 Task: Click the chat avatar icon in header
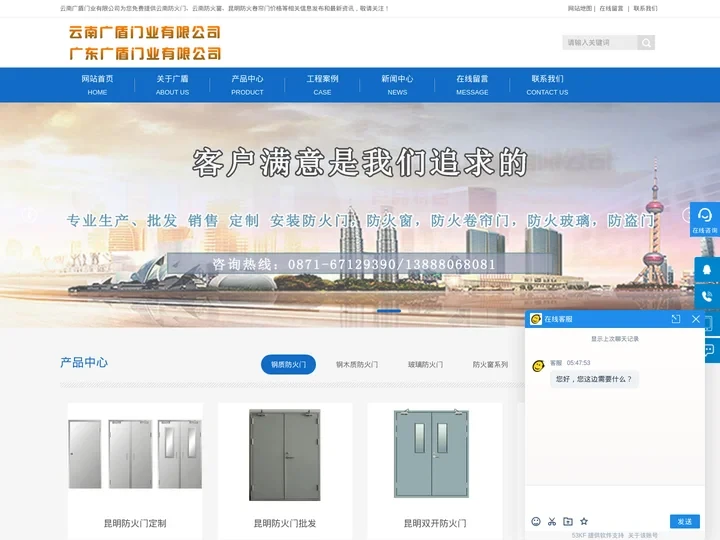point(535,319)
